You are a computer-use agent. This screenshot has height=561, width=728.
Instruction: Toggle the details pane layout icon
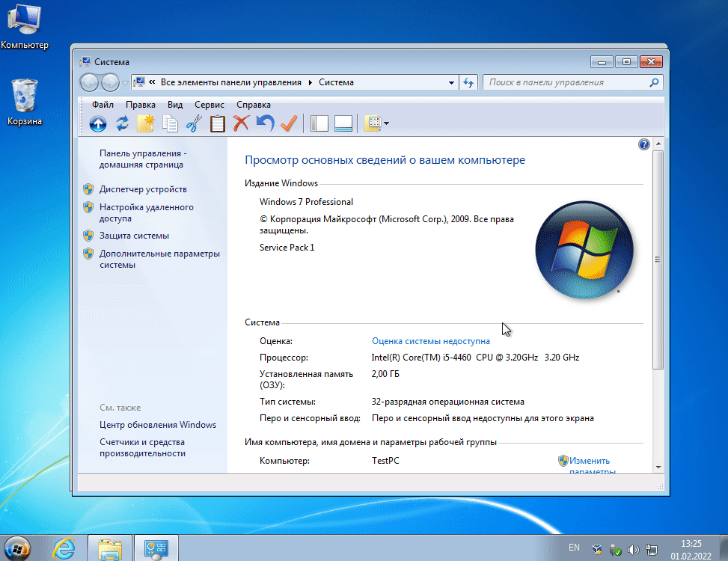point(343,123)
